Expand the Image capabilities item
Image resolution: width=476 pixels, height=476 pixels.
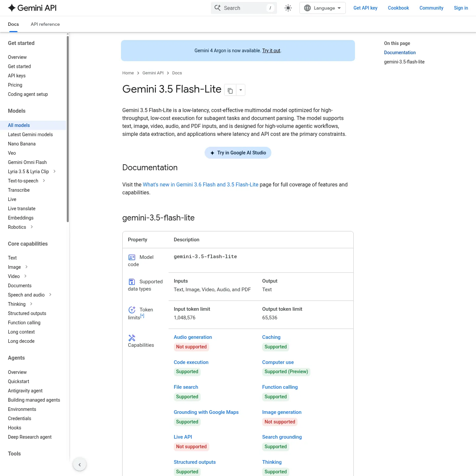point(26,267)
